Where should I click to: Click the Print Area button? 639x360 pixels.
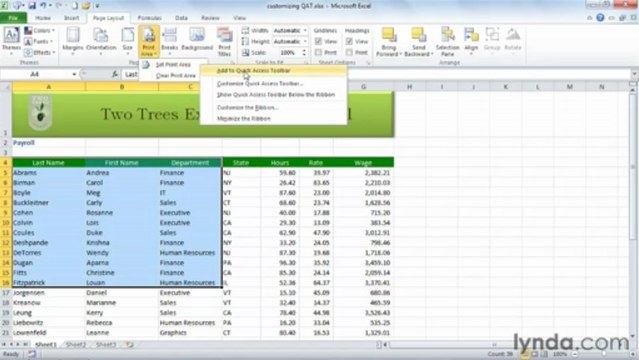tap(148, 41)
